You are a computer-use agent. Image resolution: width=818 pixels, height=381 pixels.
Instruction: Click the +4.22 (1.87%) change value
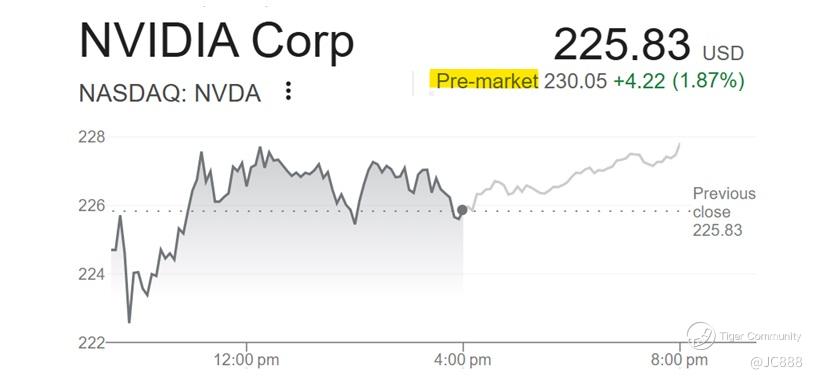(x=678, y=81)
